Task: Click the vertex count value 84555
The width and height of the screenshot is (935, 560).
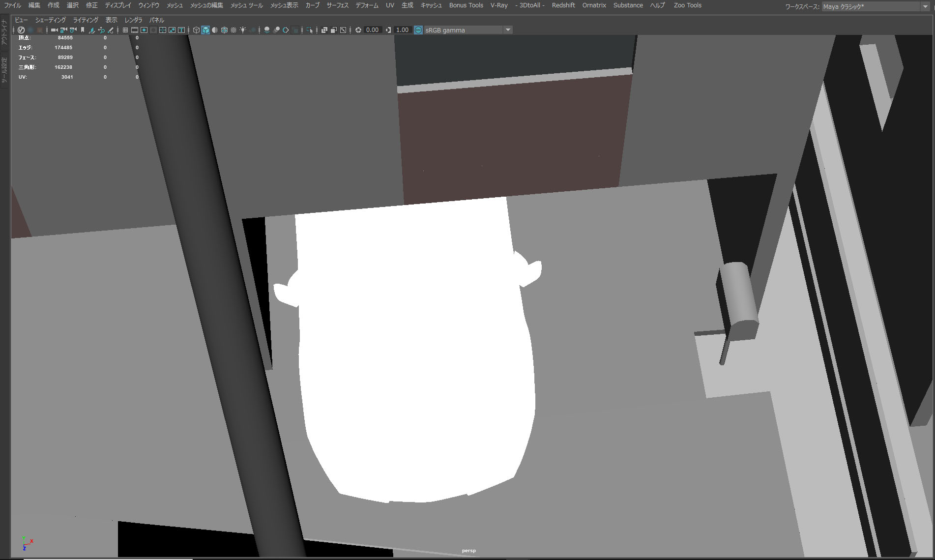Action: 65,38
